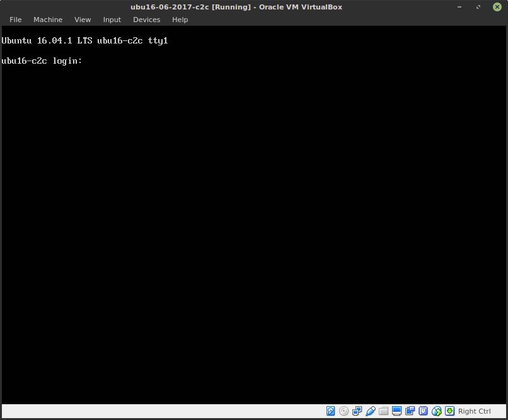
Task: Click the mouse integration indicator
Action: [436, 411]
